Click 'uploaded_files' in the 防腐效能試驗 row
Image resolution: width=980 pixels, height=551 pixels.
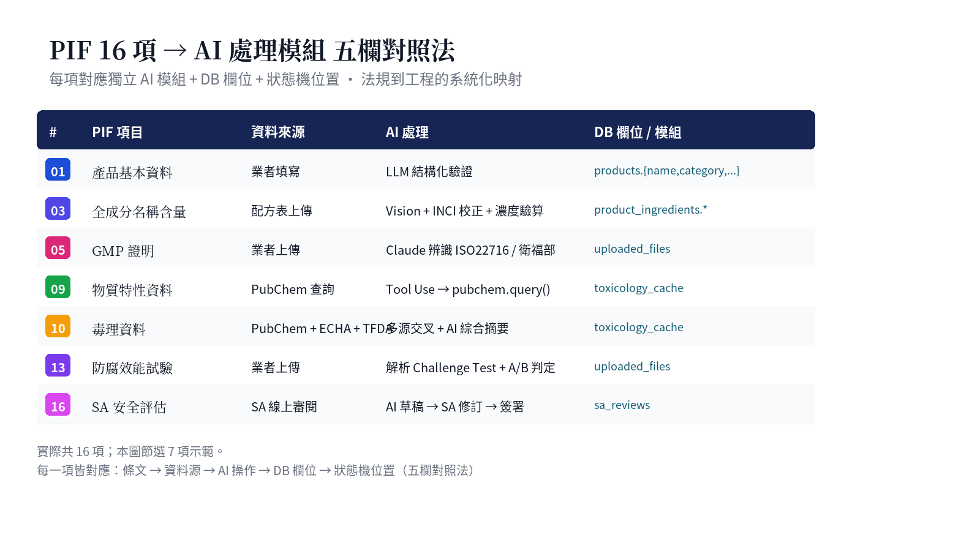(632, 367)
